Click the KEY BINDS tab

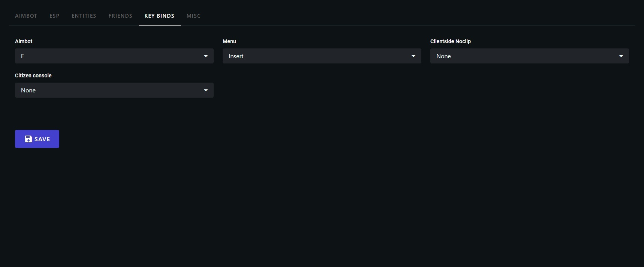[x=159, y=16]
